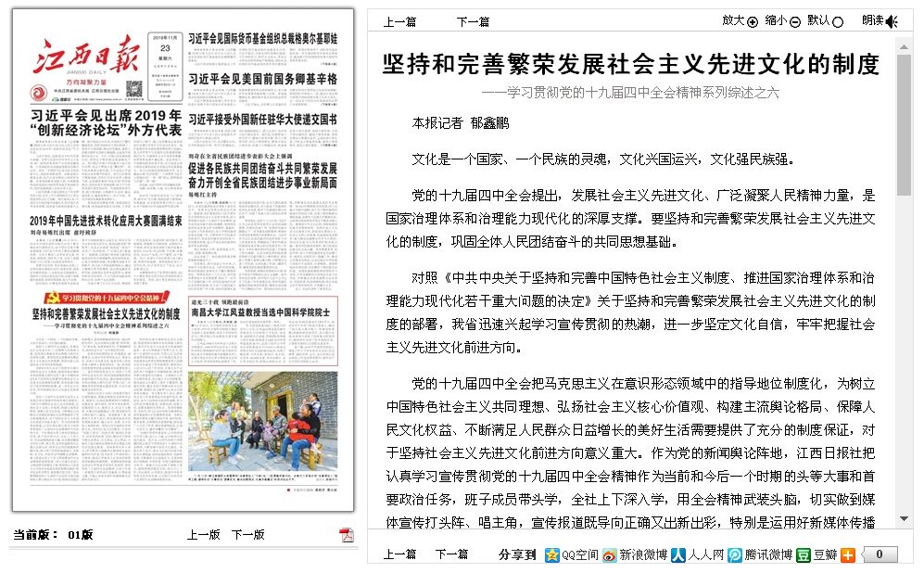Viewport: 924px width, 573px height.
Task: Click the red 学习贯彻党的十九届四中全会精神 banner
Action: [107, 297]
